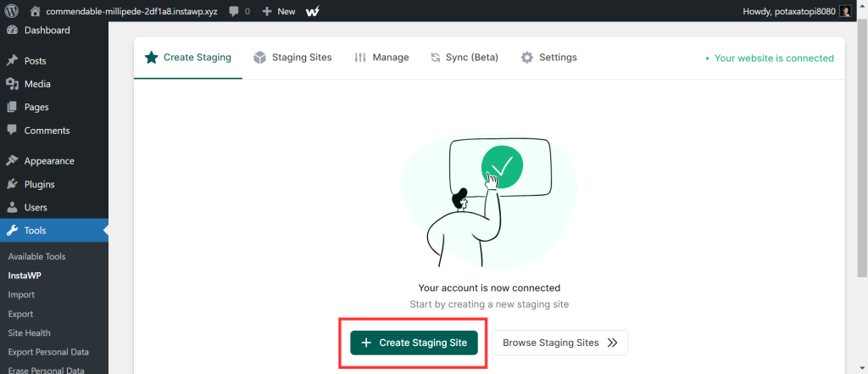
Task: Click the checkmark illustration image
Action: tap(489, 203)
